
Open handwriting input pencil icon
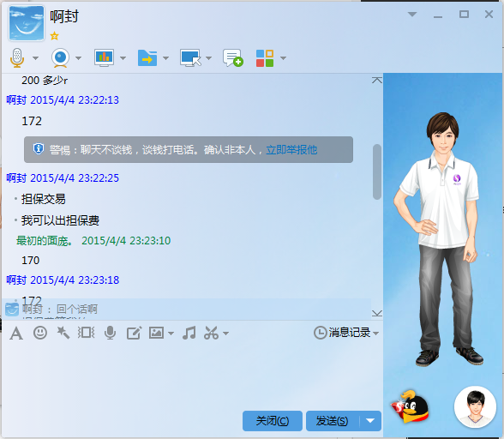(x=134, y=333)
